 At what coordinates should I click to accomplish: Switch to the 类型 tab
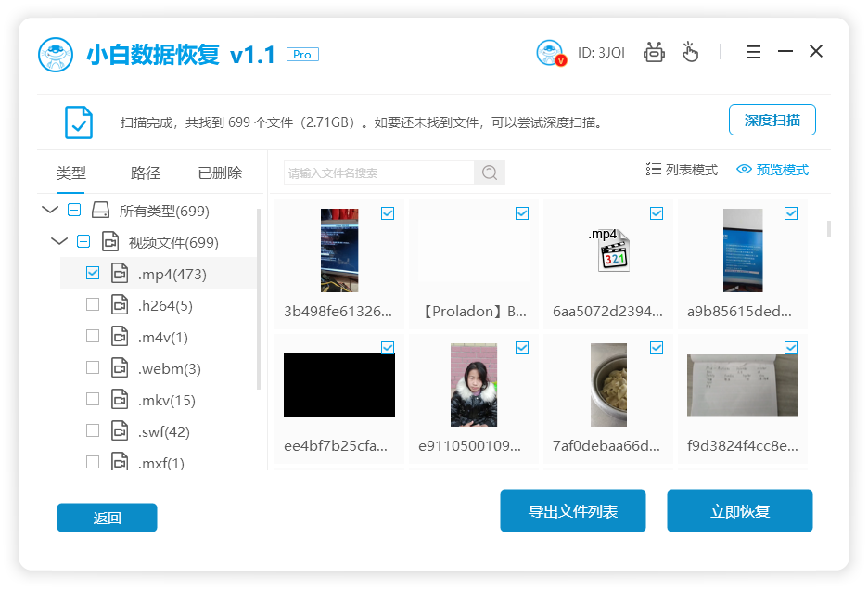pos(70,173)
